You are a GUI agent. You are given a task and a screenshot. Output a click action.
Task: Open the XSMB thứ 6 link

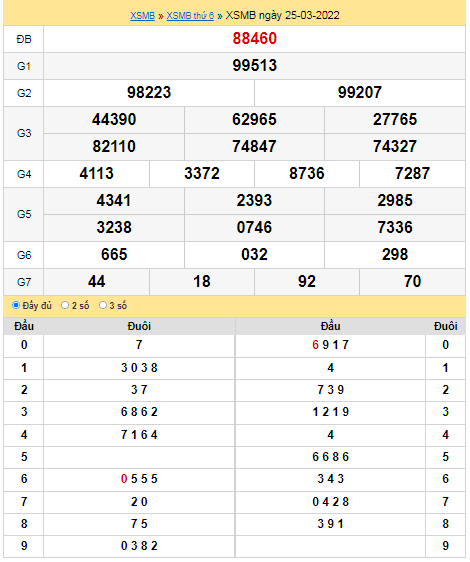pos(190,15)
